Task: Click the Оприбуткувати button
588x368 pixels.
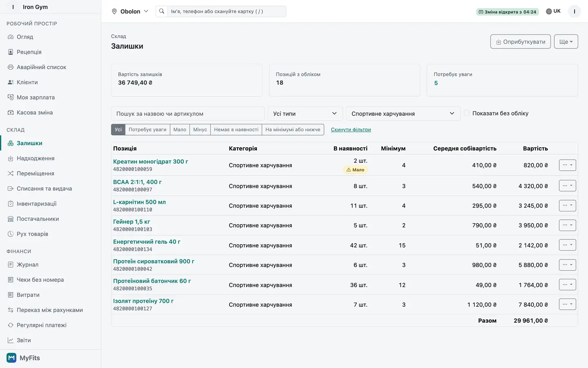Action: coord(521,42)
